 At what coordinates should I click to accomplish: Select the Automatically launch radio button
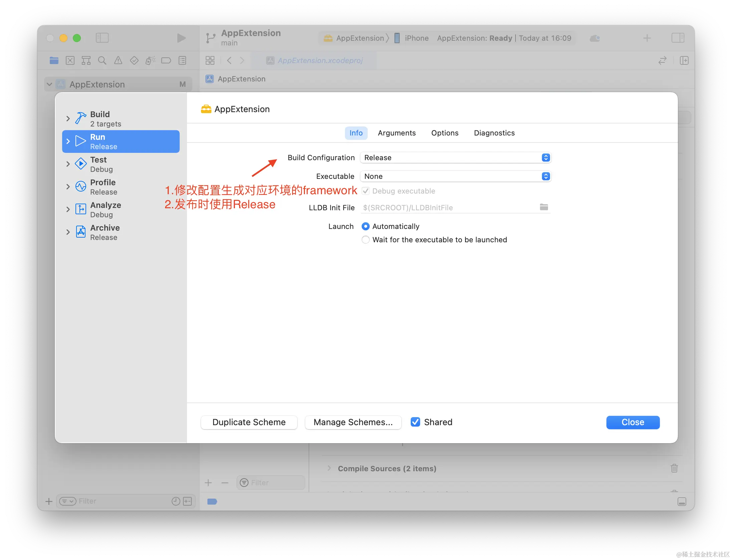[366, 226]
